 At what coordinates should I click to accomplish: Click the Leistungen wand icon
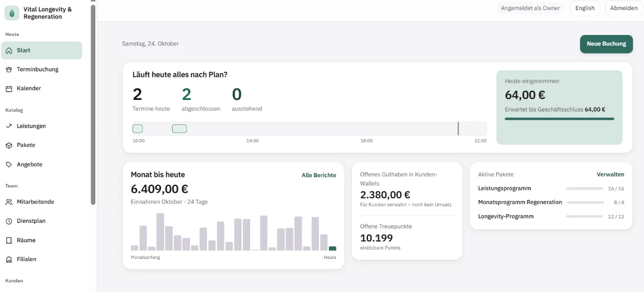(x=9, y=126)
